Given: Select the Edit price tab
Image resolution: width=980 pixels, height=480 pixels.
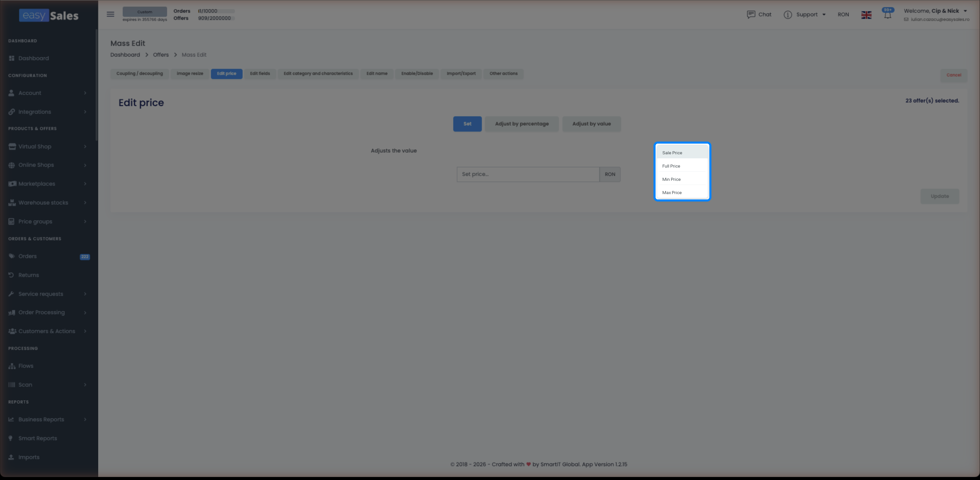Looking at the screenshot, I should click(x=227, y=74).
